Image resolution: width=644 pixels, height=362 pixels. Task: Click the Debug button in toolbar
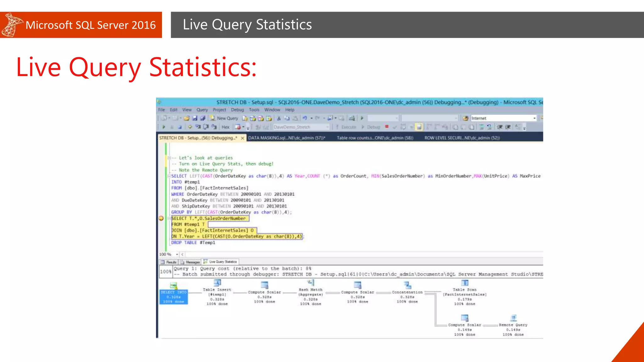point(371,127)
